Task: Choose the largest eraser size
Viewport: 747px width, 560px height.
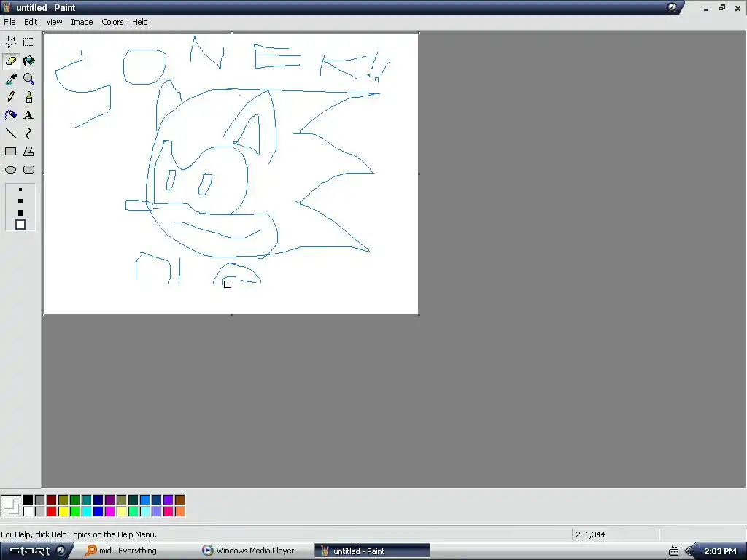Action: [x=20, y=225]
